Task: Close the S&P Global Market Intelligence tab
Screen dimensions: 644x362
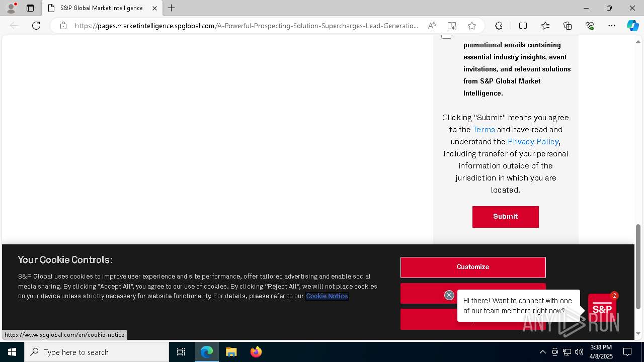Action: [x=154, y=8]
